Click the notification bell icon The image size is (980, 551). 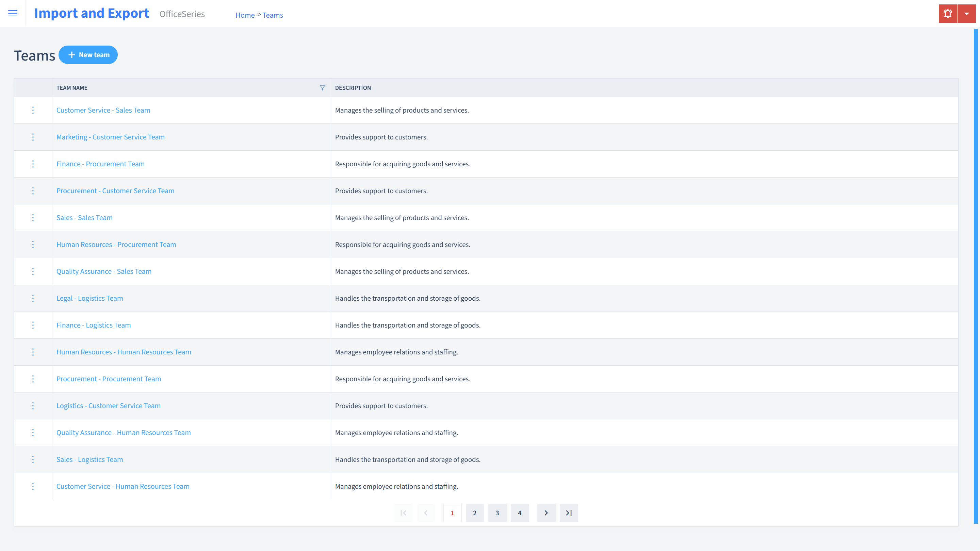[948, 14]
